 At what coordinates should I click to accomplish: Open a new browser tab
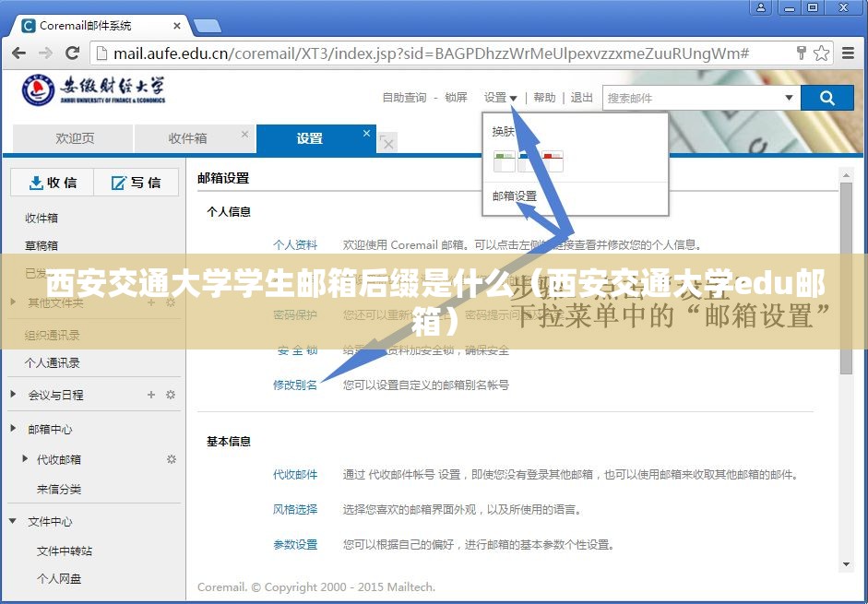coord(207,26)
